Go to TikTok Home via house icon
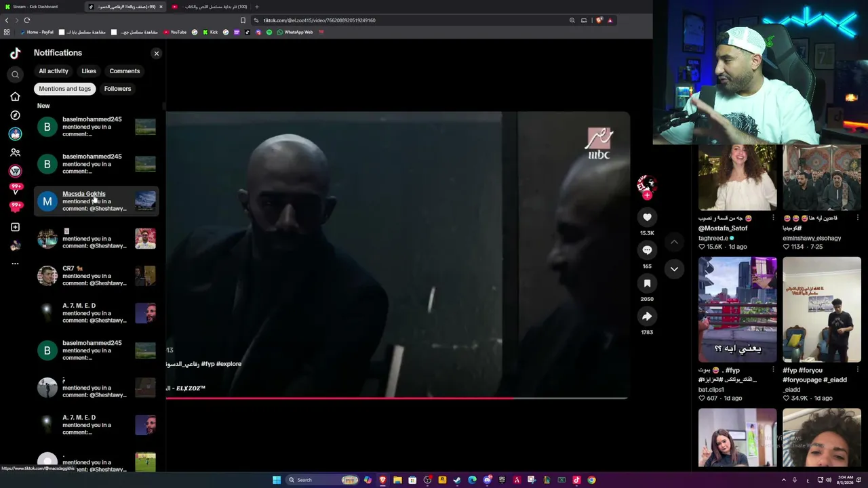This screenshot has width=868, height=488. coord(15,97)
